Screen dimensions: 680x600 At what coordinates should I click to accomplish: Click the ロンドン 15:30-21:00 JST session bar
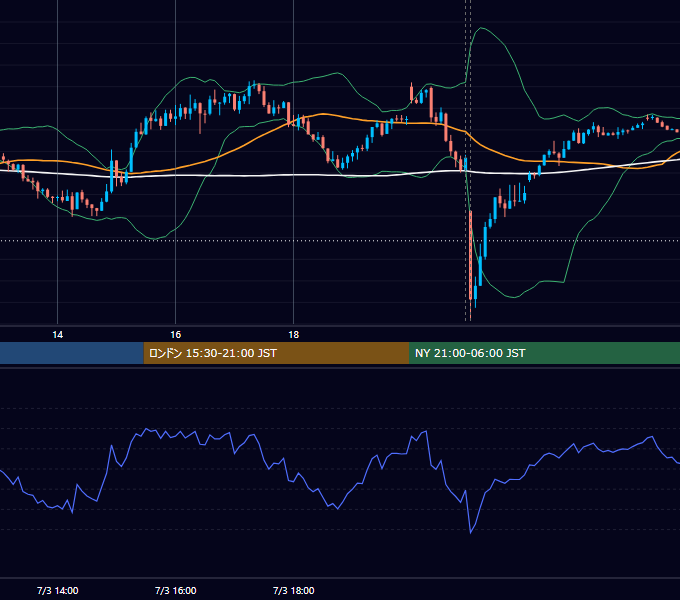276,353
